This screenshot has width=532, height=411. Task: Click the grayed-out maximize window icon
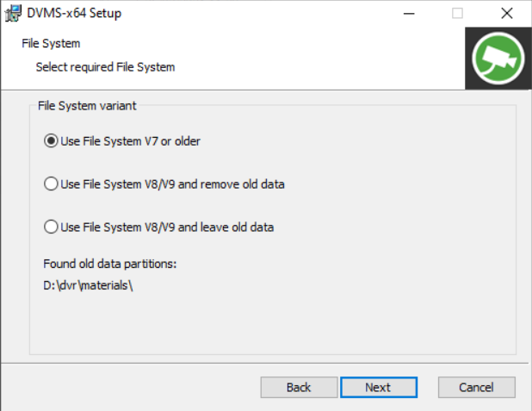click(x=457, y=14)
